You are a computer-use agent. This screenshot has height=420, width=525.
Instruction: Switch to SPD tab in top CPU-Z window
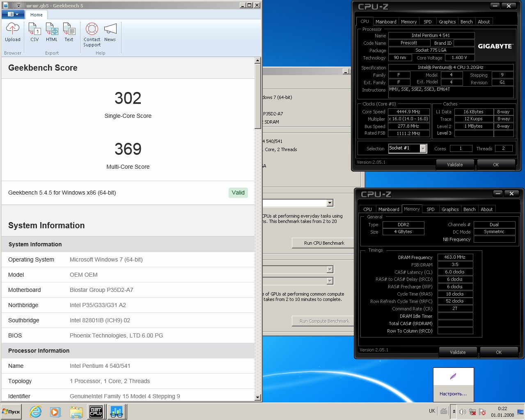click(x=428, y=22)
